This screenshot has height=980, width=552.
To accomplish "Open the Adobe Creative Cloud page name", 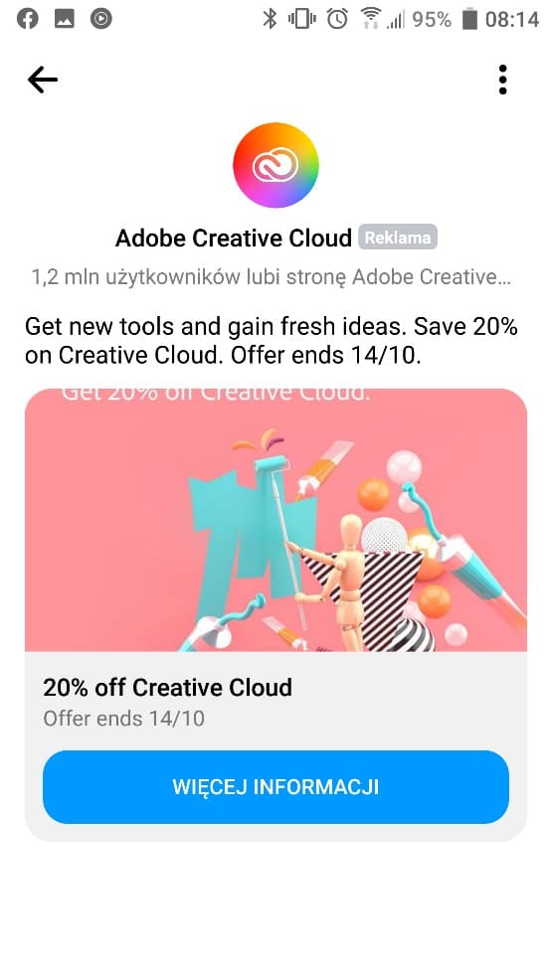I will [x=234, y=239].
